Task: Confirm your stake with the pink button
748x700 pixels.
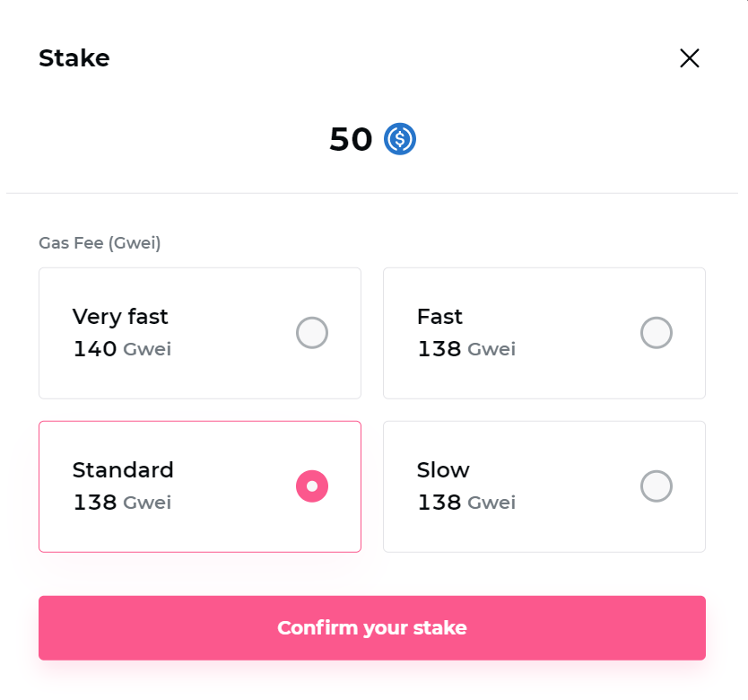Action: (372, 628)
